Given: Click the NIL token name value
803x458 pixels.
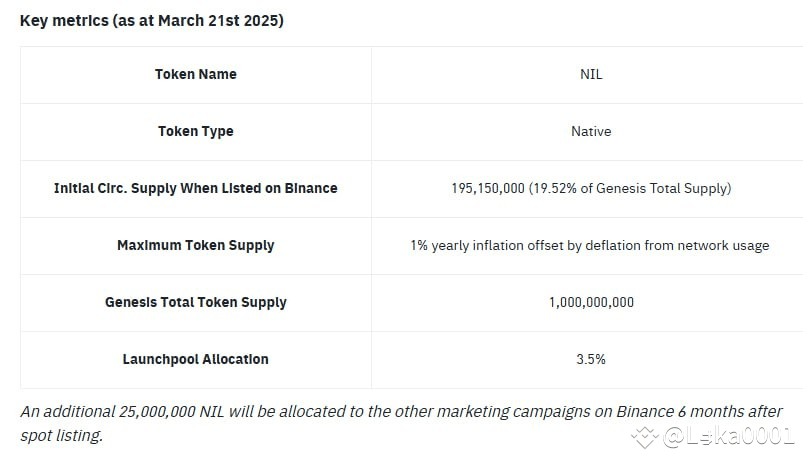Looking at the screenshot, I should tap(590, 74).
